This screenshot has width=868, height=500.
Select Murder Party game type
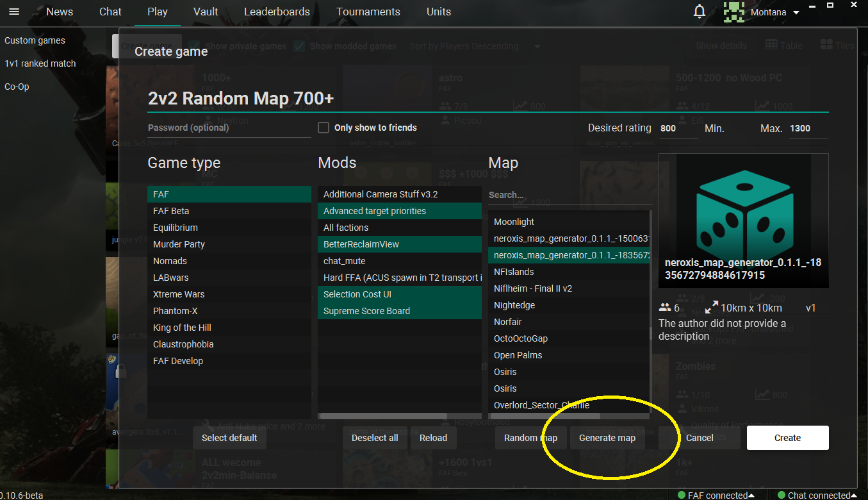[x=229, y=244]
